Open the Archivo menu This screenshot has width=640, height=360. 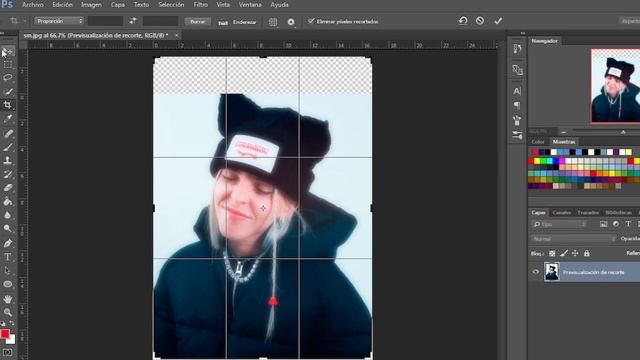[33, 5]
